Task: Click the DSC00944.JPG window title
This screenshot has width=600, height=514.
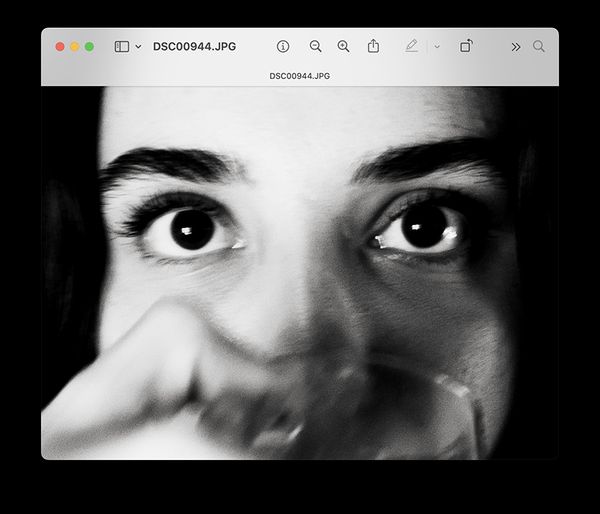Action: pyautogui.click(x=194, y=47)
